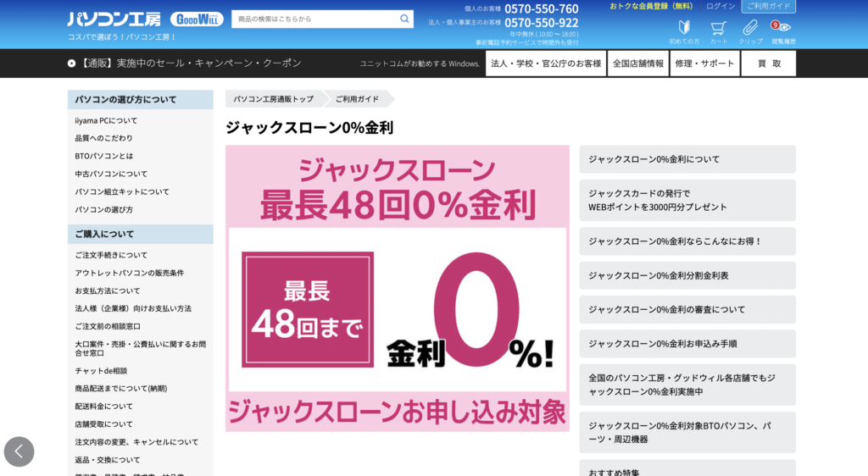The image size is (868, 476).
Task: Open 配送料金について sidebar link
Action: [104, 407]
